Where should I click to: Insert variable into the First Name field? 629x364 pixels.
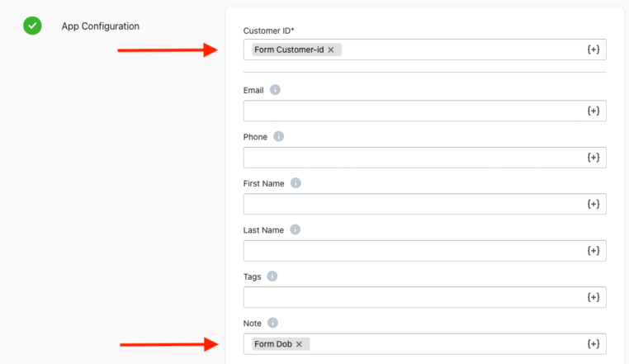(x=594, y=204)
